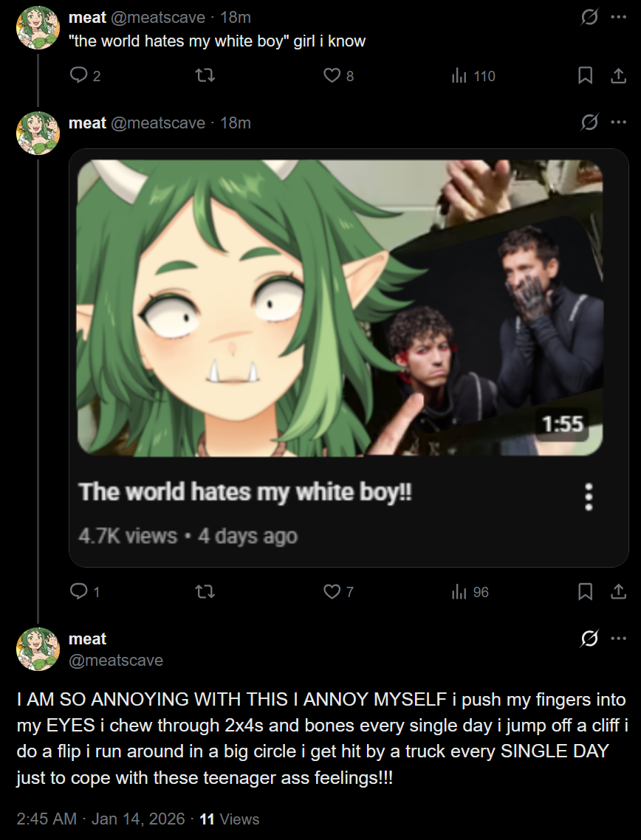Open Grok icon on second tweet

589,122
